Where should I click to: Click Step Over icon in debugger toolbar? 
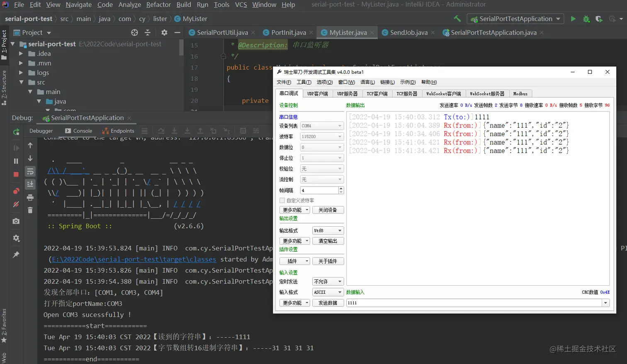point(161,131)
